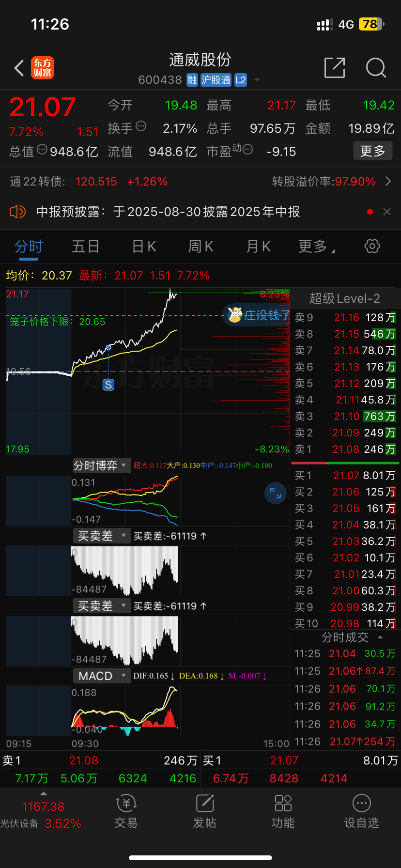
Task: Tap 买5 price 21.03
Action: pyautogui.click(x=346, y=541)
